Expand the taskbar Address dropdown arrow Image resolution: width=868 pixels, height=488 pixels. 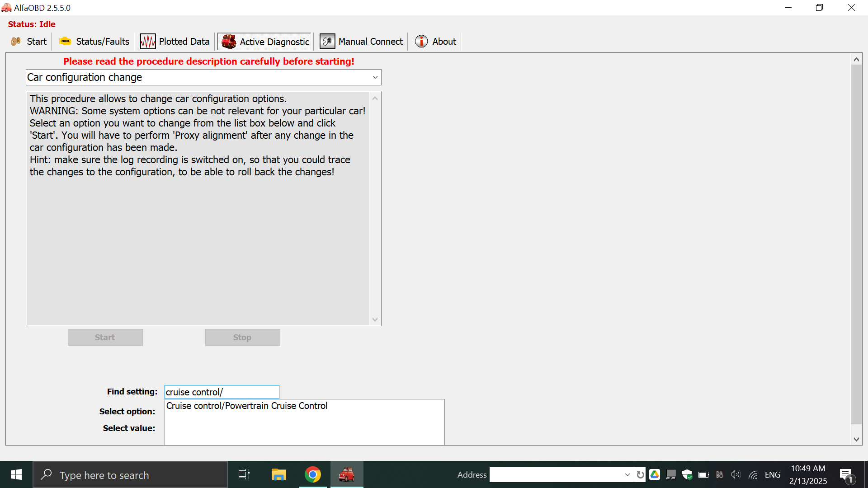pyautogui.click(x=627, y=475)
